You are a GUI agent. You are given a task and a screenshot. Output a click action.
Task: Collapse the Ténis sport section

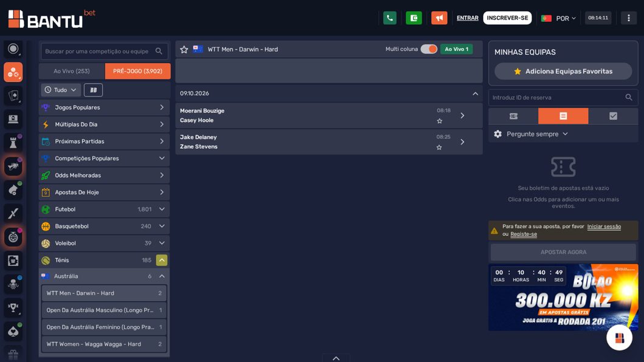click(x=162, y=260)
